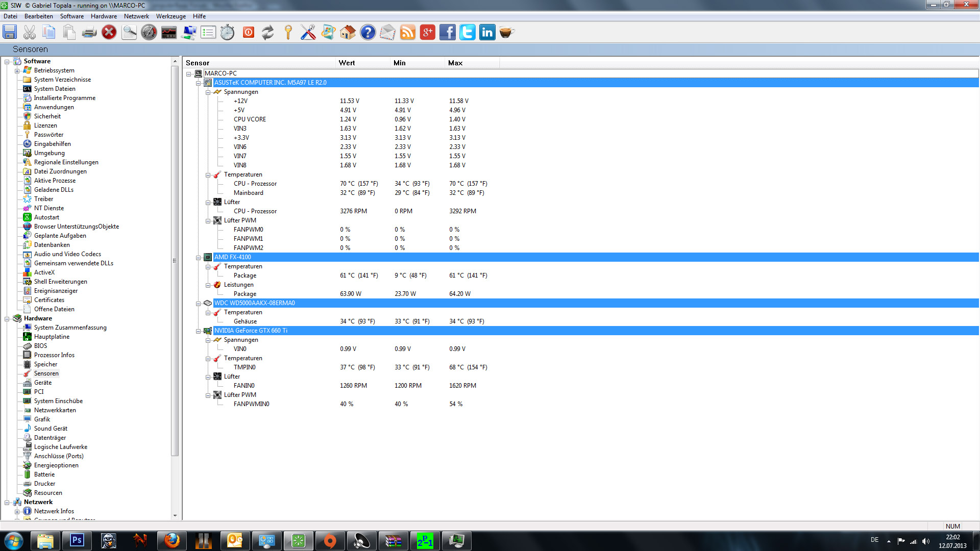Open the Hardware menu
The width and height of the screenshot is (980, 551).
104,16
